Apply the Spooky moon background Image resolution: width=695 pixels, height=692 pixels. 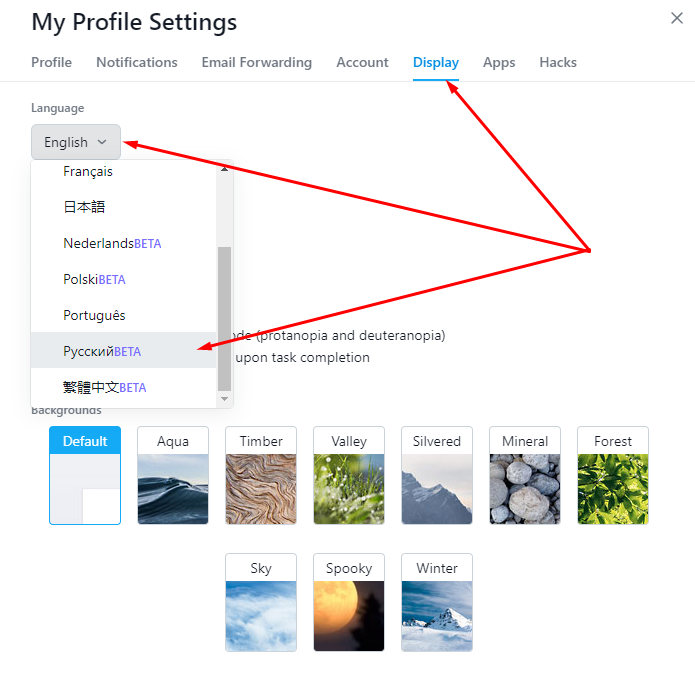349,602
